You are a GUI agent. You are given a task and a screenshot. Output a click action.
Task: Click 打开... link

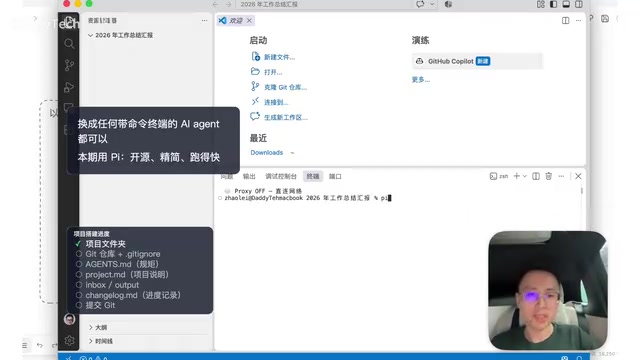coord(273,72)
